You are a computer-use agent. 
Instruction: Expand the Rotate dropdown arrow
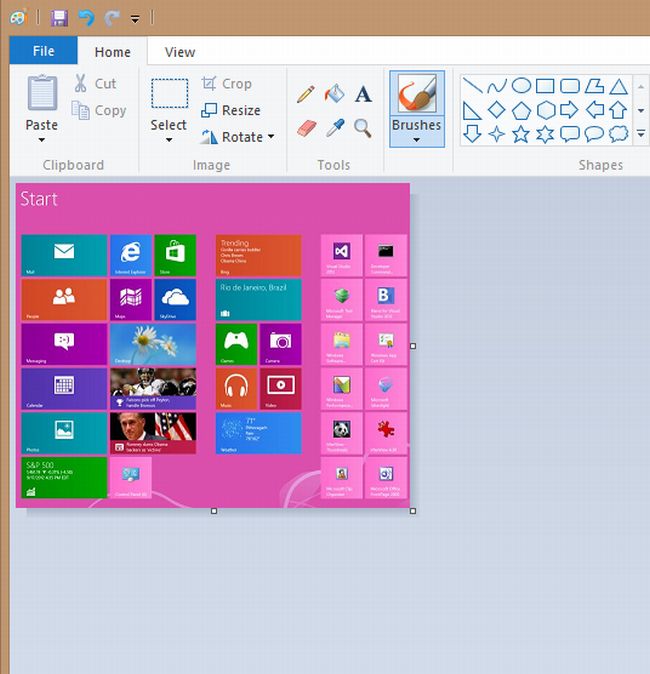pyautogui.click(x=271, y=137)
